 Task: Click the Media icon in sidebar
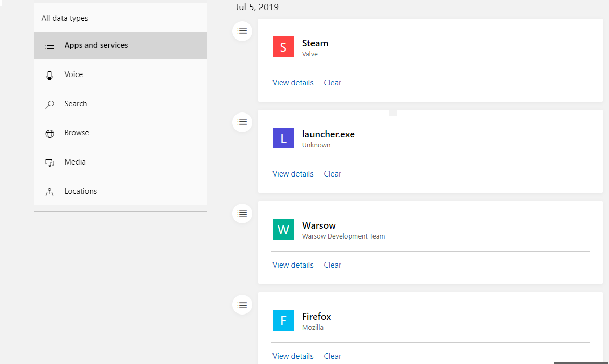(x=49, y=162)
